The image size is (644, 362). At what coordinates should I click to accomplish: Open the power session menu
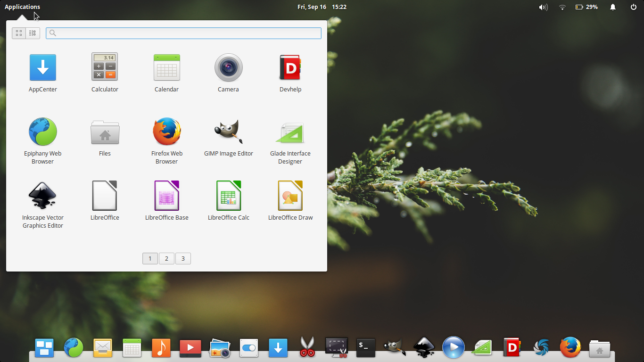pos(634,7)
